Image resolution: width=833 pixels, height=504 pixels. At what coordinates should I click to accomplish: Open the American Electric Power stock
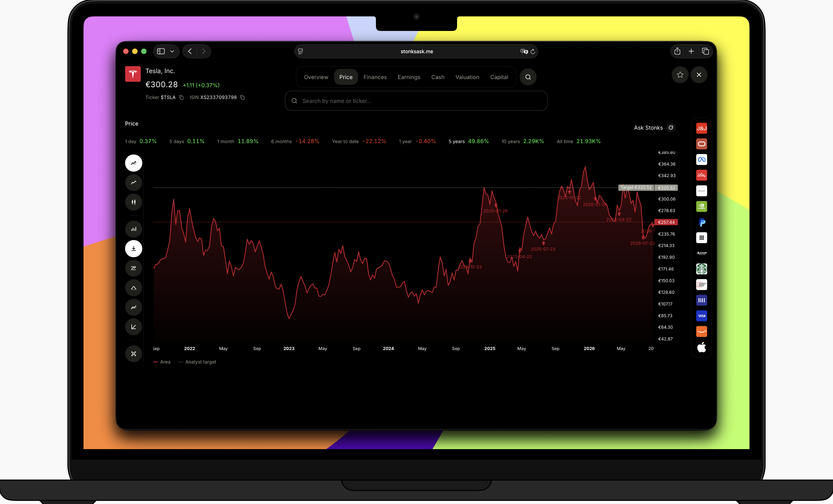[701, 285]
